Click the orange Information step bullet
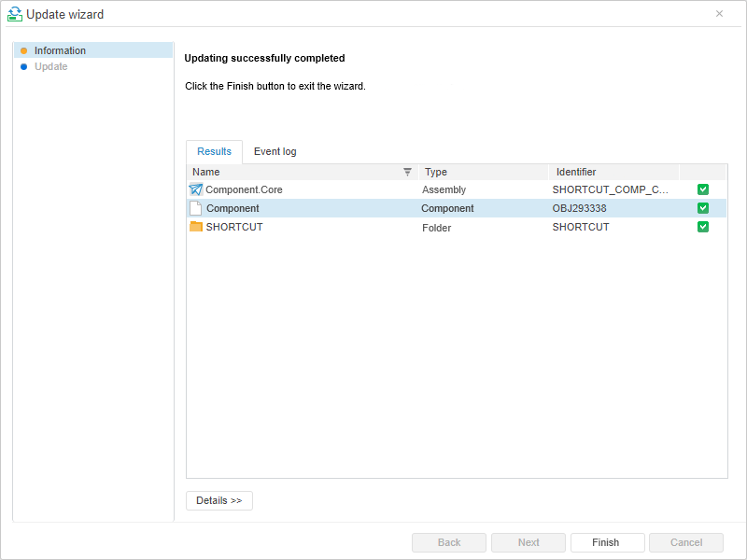 coord(24,51)
